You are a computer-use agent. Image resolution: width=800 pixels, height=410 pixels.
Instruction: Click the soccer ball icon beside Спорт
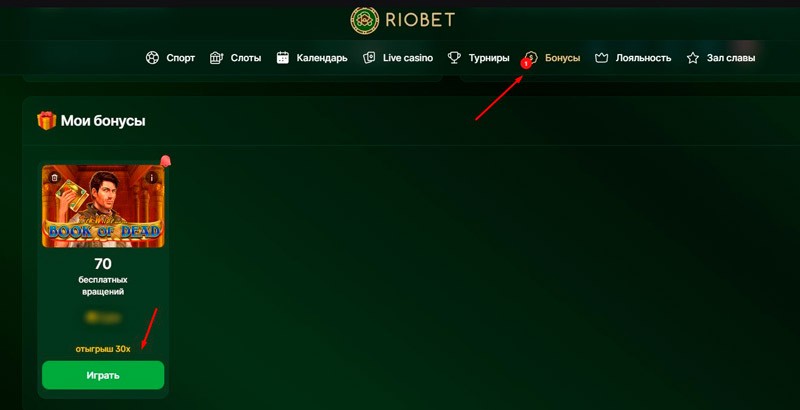(152, 58)
